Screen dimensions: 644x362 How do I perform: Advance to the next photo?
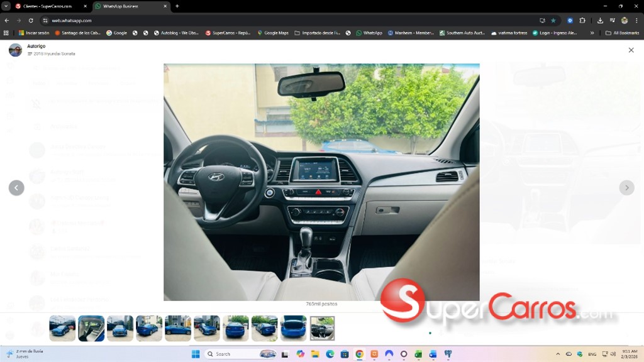(x=626, y=187)
